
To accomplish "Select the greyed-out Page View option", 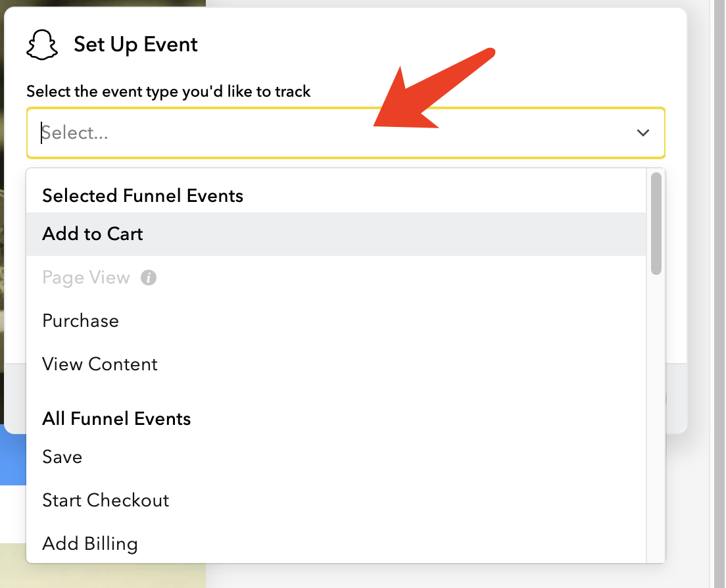I will tap(86, 278).
